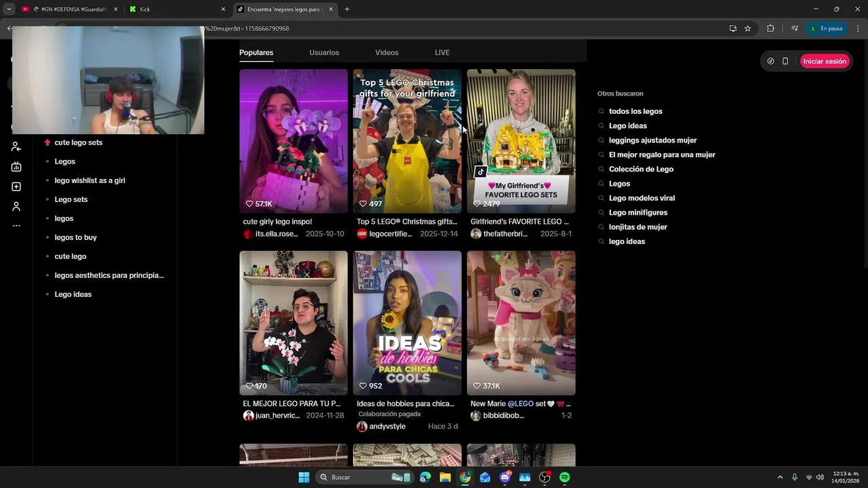Open the Top 5 LEGO Christmas gifts video
868x488 pixels.
(408, 141)
